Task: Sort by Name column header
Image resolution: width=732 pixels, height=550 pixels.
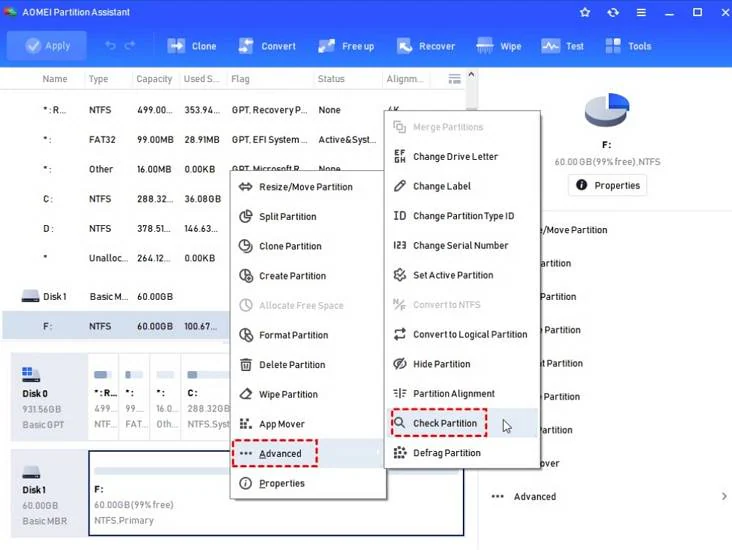Action: coord(55,79)
